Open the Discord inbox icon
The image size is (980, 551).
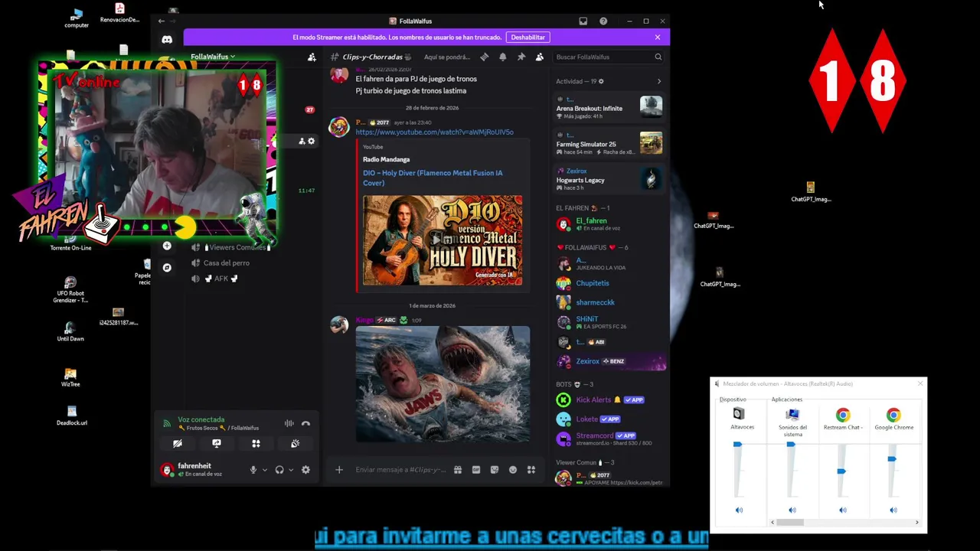coord(583,21)
